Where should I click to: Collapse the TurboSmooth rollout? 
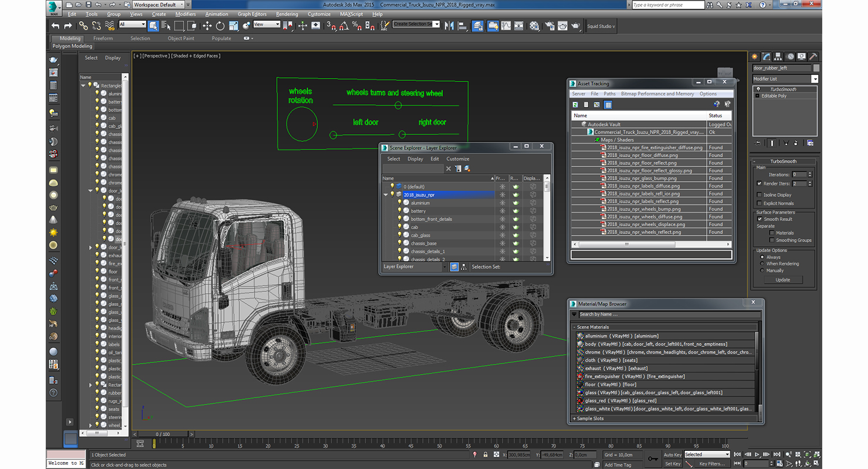pyautogui.click(x=784, y=161)
